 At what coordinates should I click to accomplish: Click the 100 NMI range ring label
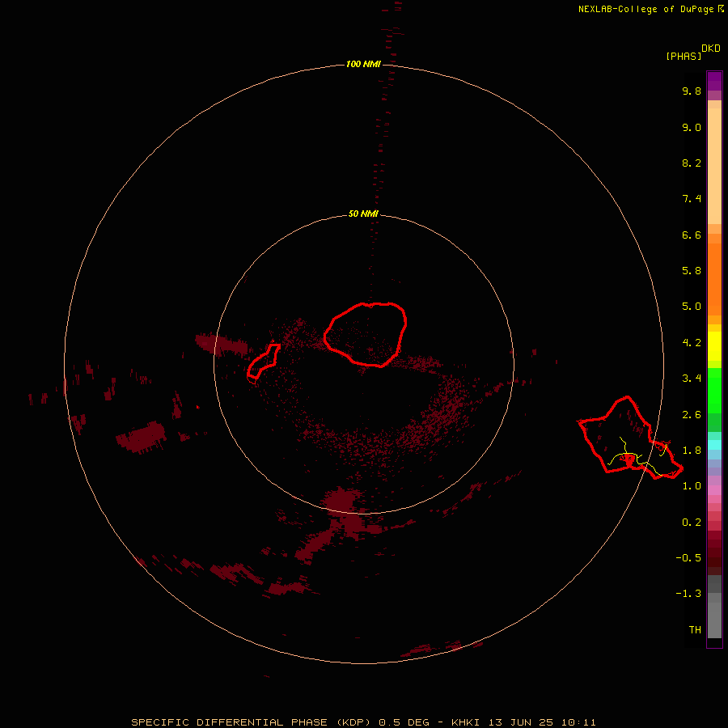(x=363, y=64)
